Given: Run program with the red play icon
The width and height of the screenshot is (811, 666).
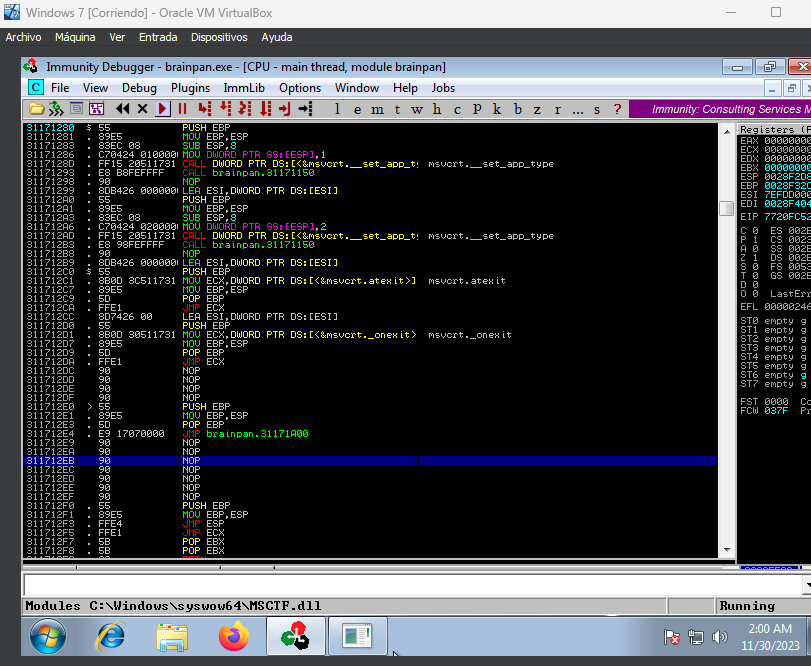Looking at the screenshot, I should (x=162, y=109).
